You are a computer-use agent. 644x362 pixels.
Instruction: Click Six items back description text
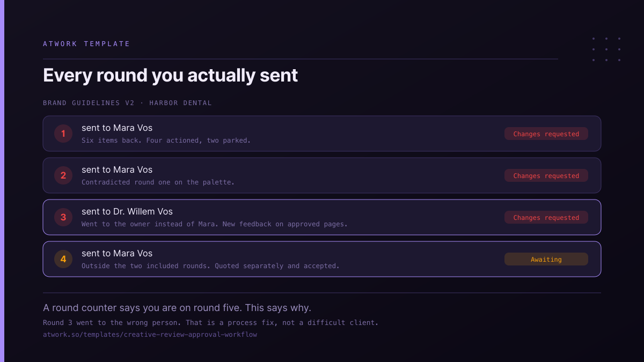pos(166,141)
